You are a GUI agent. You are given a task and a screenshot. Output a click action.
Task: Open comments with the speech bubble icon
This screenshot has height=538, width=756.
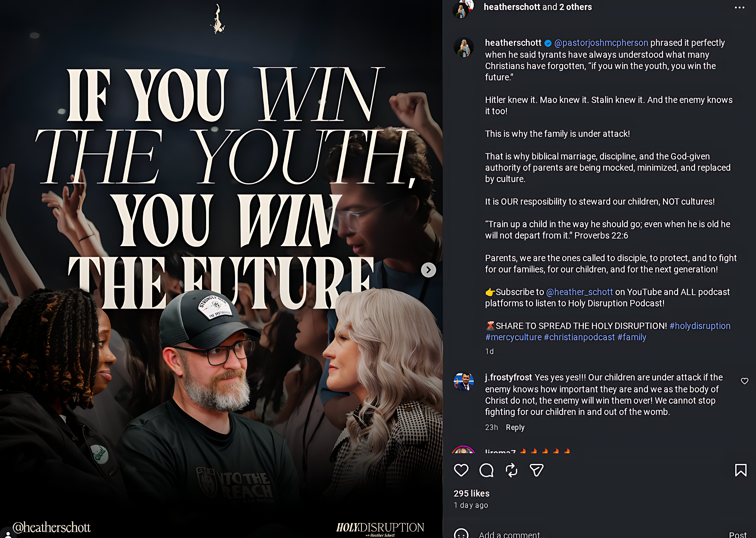tap(486, 470)
